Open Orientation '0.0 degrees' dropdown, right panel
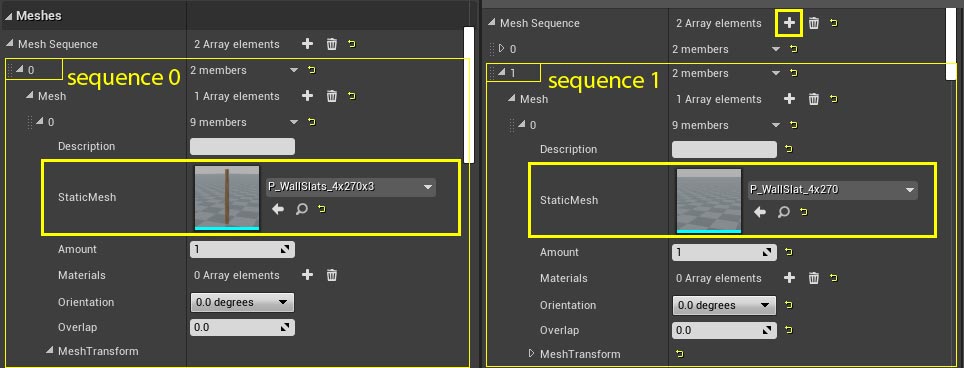This screenshot has height=368, width=964. 724,305
